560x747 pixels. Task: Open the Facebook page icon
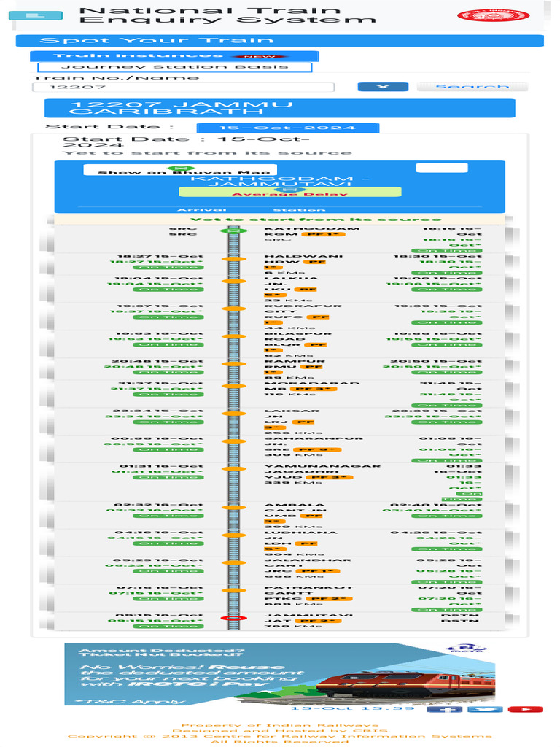coord(445,709)
